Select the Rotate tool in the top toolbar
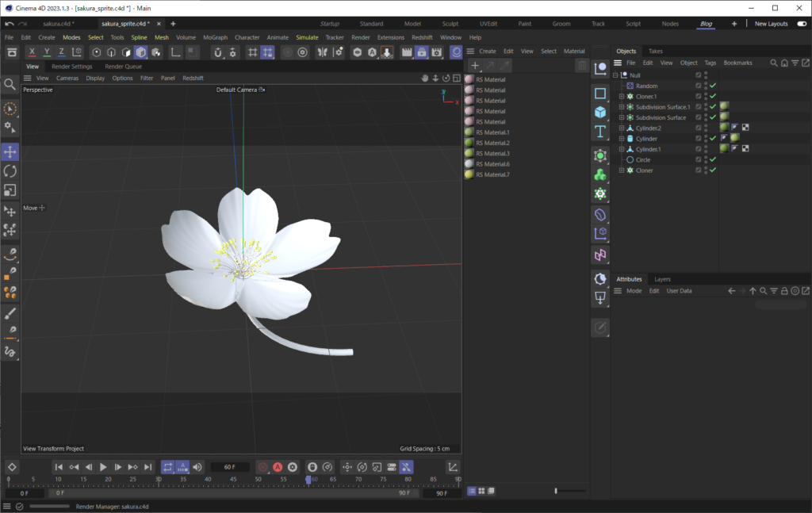This screenshot has width=812, height=513. (11, 170)
